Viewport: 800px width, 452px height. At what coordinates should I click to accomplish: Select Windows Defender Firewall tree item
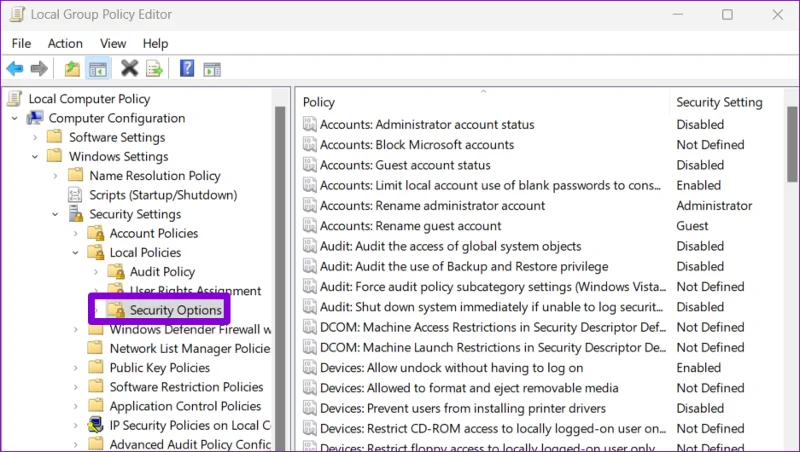[x=190, y=329]
